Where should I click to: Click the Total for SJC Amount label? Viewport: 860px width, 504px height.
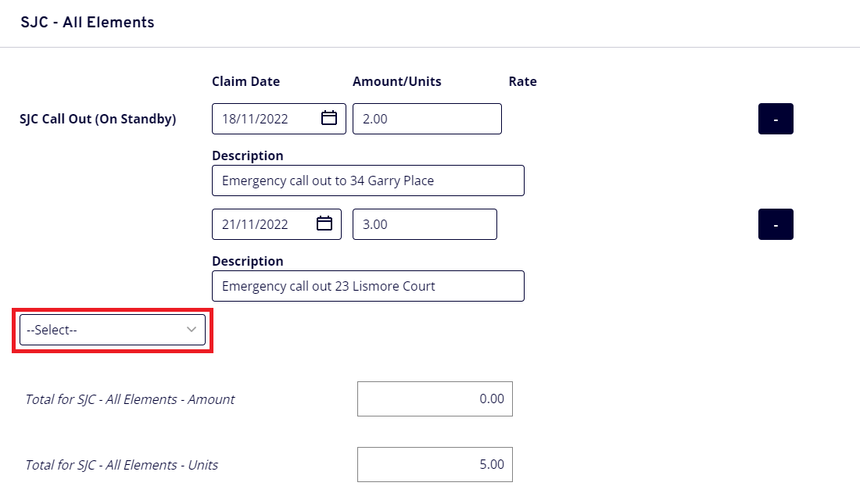tap(130, 399)
